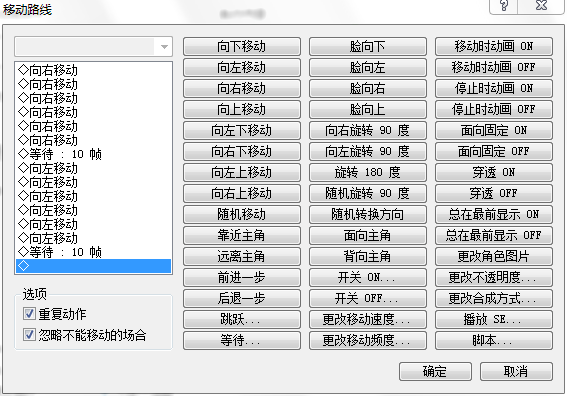567x396 pixels.
Task: Open the 跳跃... dialog button
Action: 242,319
